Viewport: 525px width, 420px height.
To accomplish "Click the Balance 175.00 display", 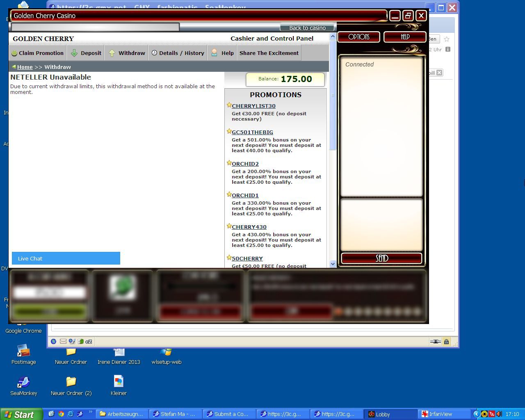I will pos(285,79).
